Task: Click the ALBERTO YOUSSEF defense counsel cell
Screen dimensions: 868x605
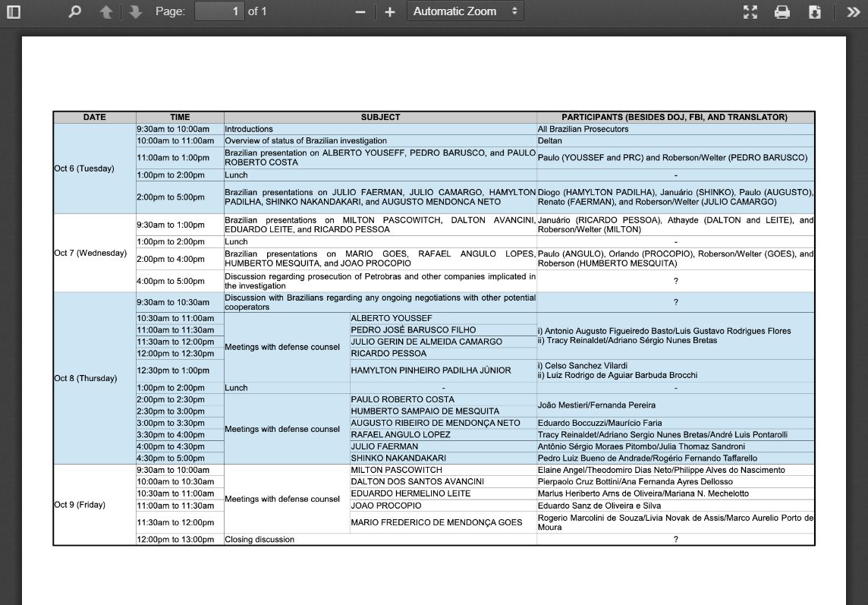Action: tap(443, 318)
